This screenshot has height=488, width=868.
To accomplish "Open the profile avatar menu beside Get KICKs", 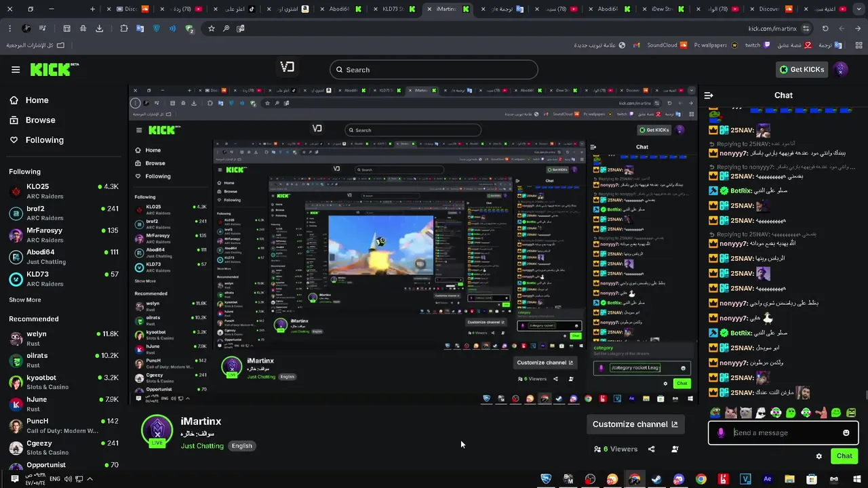I will (841, 69).
